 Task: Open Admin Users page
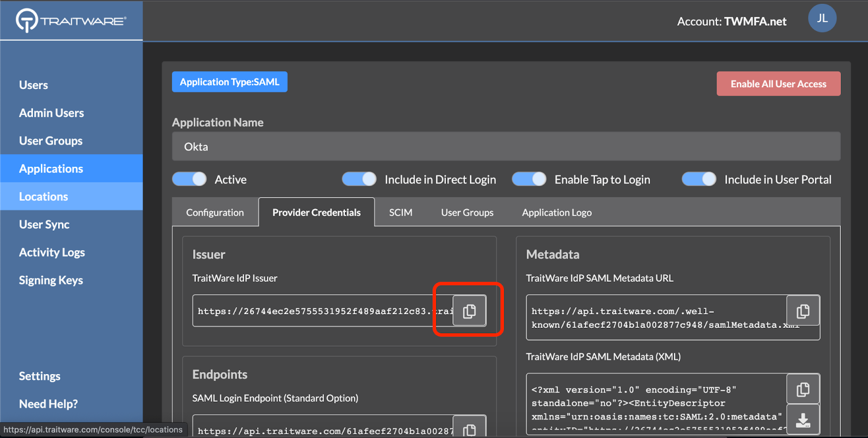pos(71,113)
